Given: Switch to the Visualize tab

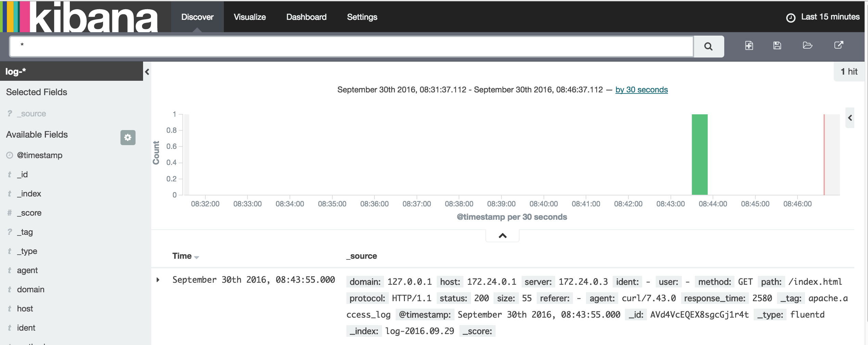Looking at the screenshot, I should (x=250, y=17).
